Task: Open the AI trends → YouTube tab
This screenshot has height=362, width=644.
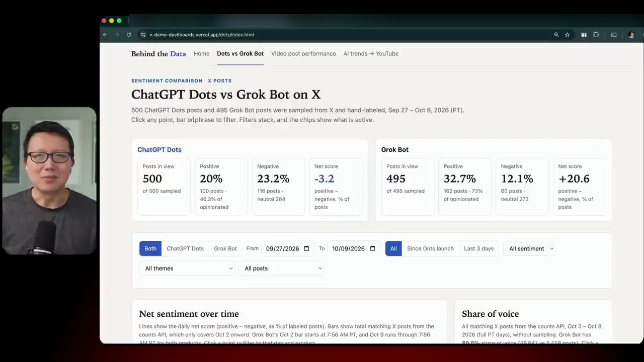Action: point(371,54)
